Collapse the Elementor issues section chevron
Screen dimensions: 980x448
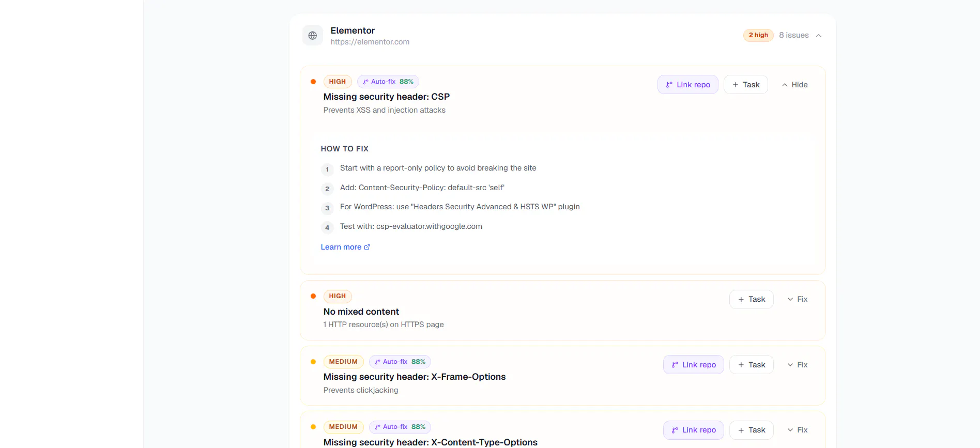click(x=819, y=36)
